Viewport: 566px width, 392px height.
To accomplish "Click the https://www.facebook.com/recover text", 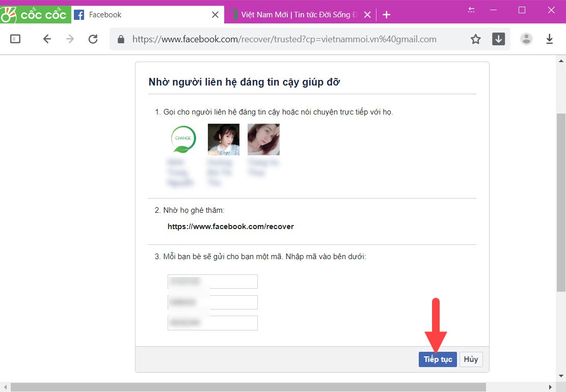I will pos(231,227).
